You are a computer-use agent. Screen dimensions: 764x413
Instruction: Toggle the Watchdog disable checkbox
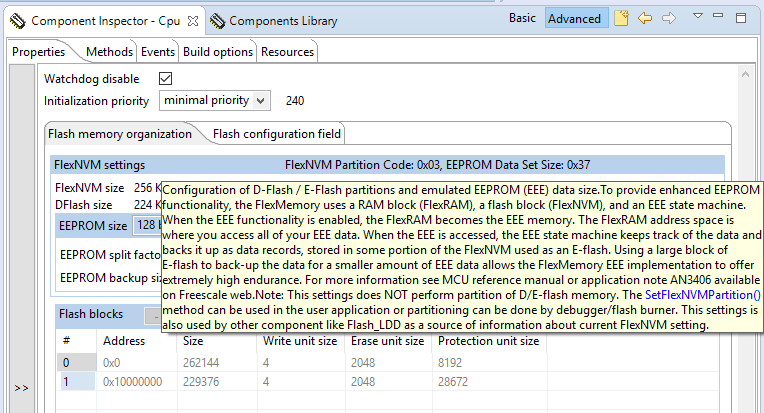tap(166, 78)
